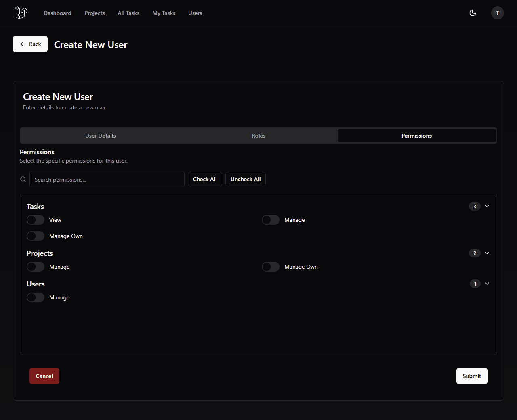The width and height of the screenshot is (517, 420).
Task: Click the Laravel logo in the navbar
Action: coord(20,13)
